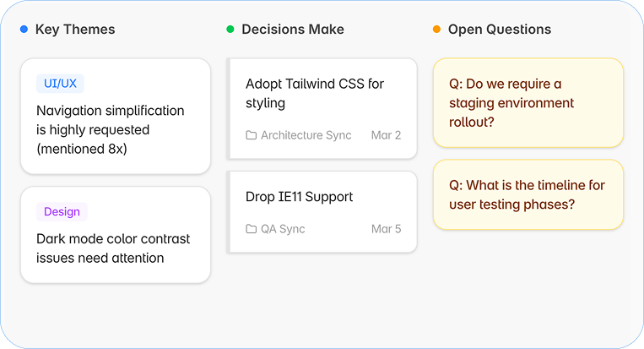The image size is (644, 349).
Task: Open the Drop IE11 Support decision card
Action: pos(322,212)
